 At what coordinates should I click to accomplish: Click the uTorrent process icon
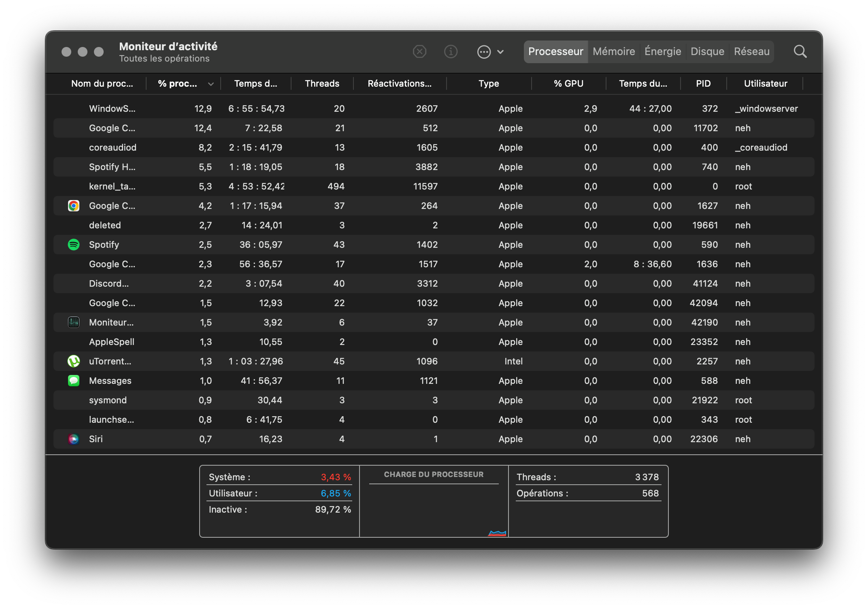(x=74, y=361)
